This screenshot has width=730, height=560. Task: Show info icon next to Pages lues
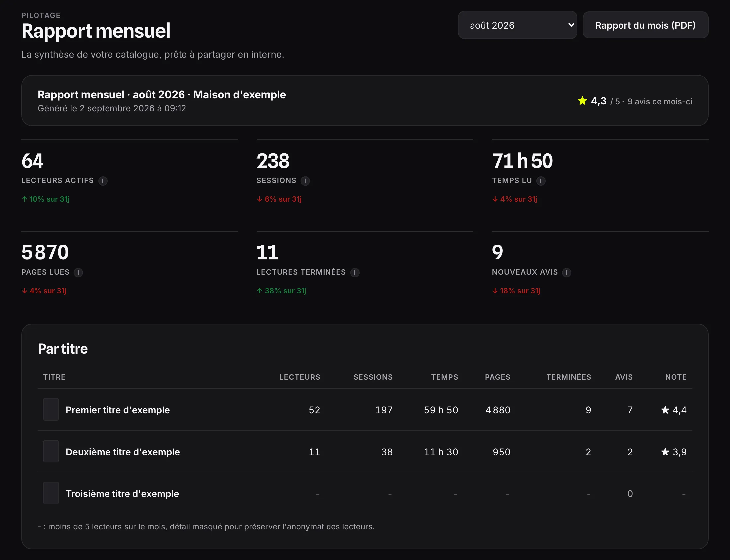(78, 273)
